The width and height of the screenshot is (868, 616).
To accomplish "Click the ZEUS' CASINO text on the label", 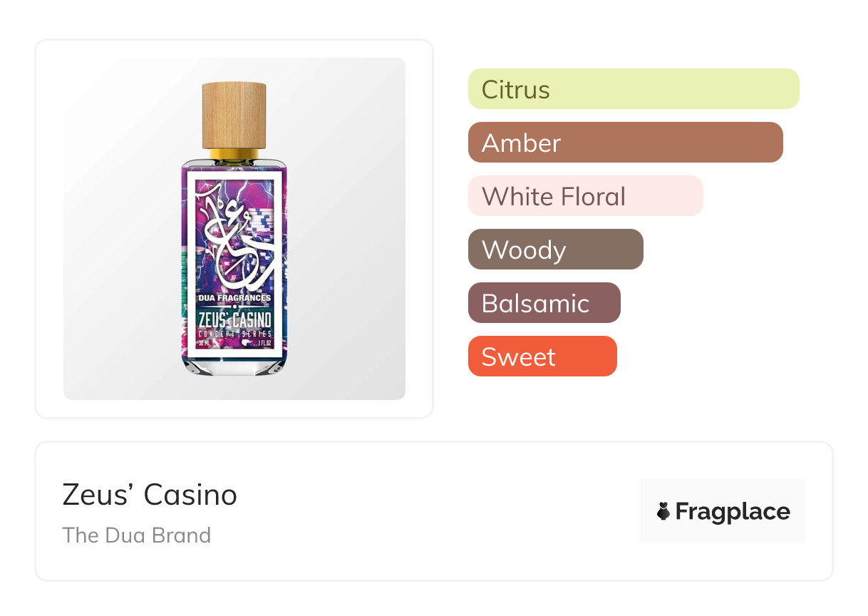I will coord(234,319).
